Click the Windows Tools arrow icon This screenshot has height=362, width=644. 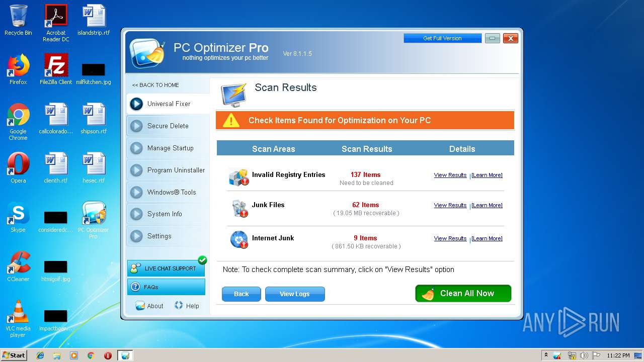136,192
